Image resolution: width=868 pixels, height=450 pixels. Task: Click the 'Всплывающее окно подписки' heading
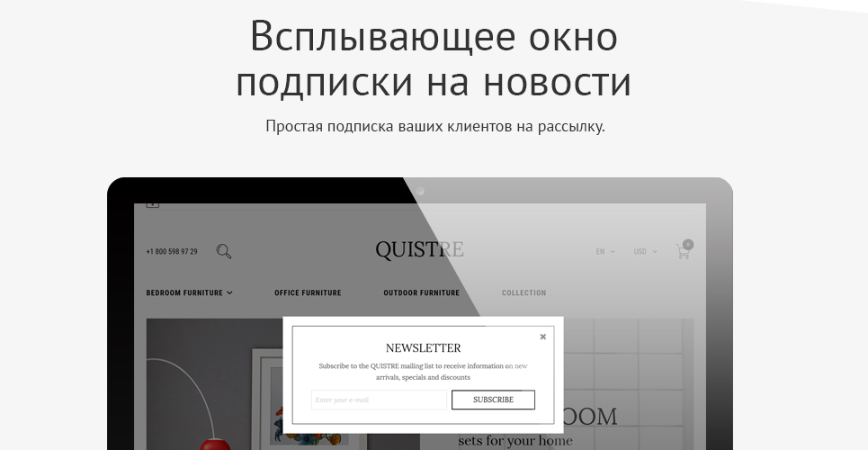pyautogui.click(x=434, y=58)
